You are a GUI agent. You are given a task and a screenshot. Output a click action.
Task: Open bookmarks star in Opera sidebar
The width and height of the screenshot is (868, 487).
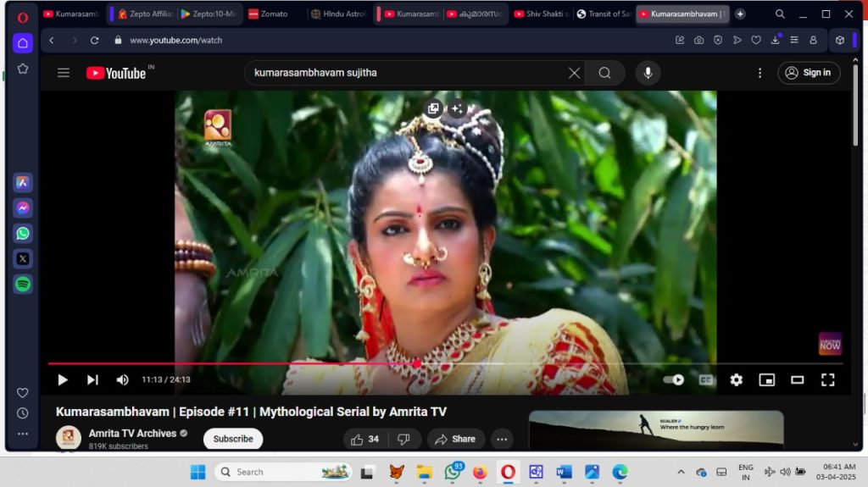coord(23,69)
